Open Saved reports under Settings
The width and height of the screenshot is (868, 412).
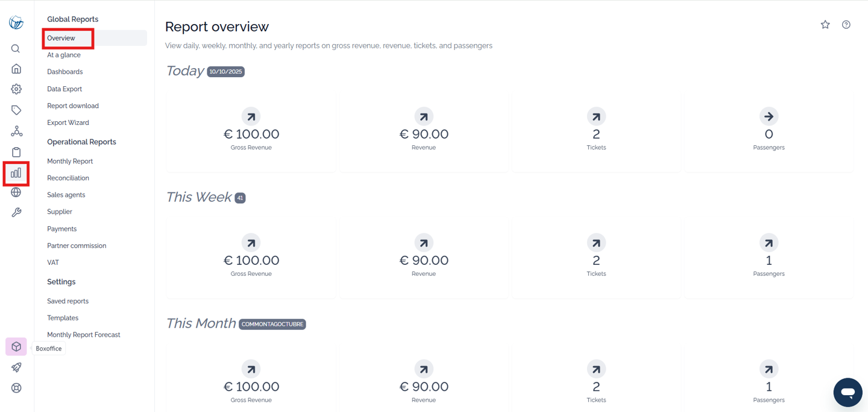68,301
